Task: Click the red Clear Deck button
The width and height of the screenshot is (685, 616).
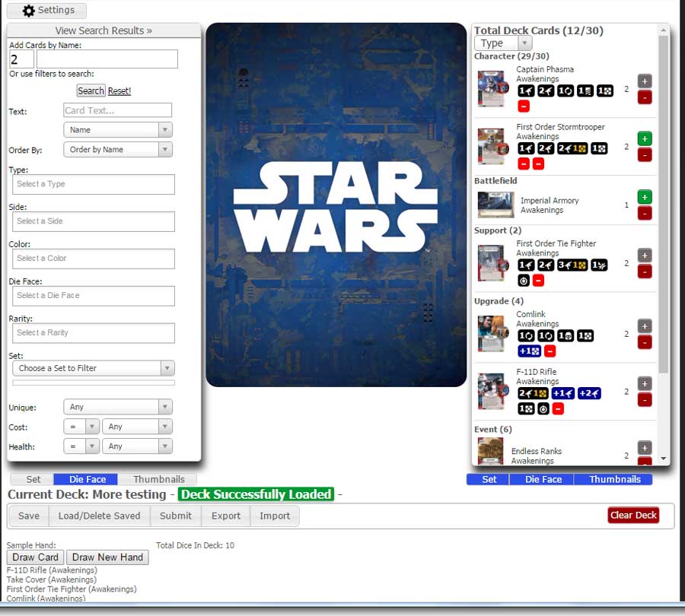Action: click(633, 515)
